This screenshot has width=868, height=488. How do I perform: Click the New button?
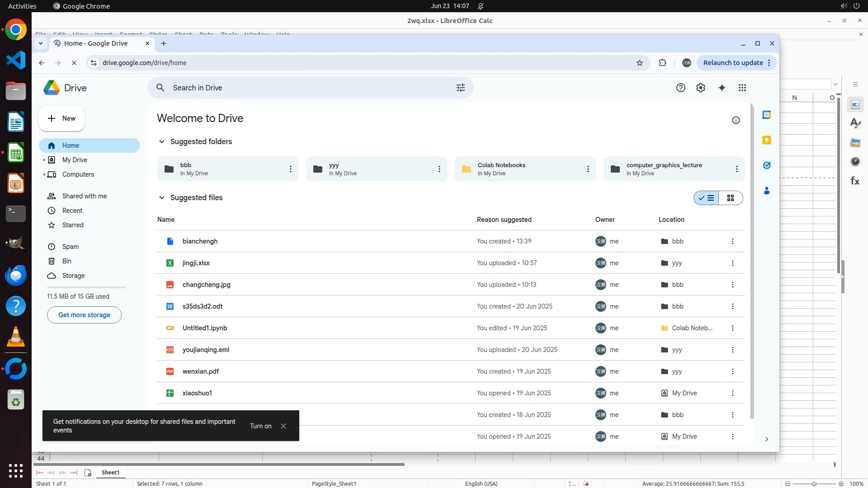click(61, 118)
